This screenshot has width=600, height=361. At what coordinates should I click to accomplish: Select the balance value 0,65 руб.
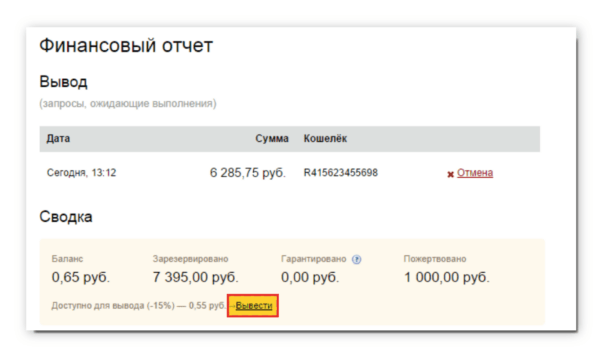[x=81, y=277]
